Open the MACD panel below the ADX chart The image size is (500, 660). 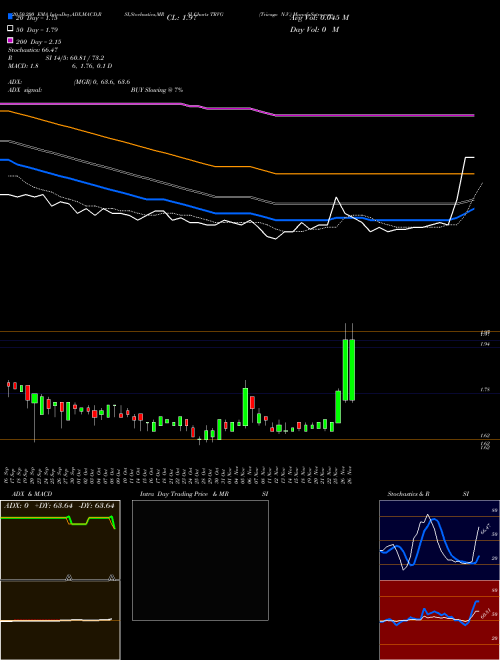point(60,620)
